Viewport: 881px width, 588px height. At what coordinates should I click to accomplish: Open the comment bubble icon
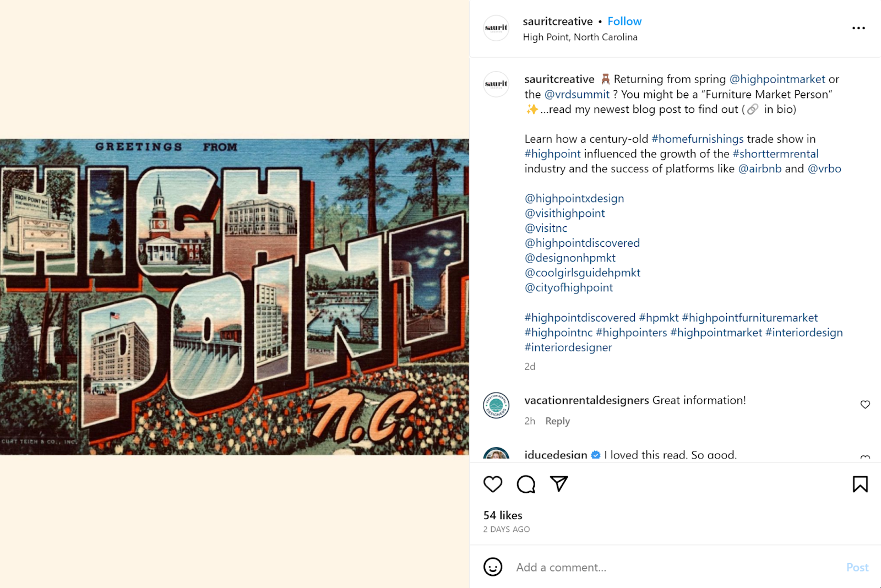pos(526,484)
